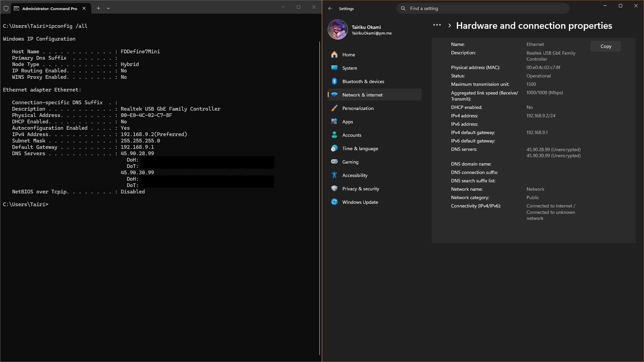The image size is (644, 362).
Task: Click the Bluetooth icon in sidebar
Action: click(334, 81)
